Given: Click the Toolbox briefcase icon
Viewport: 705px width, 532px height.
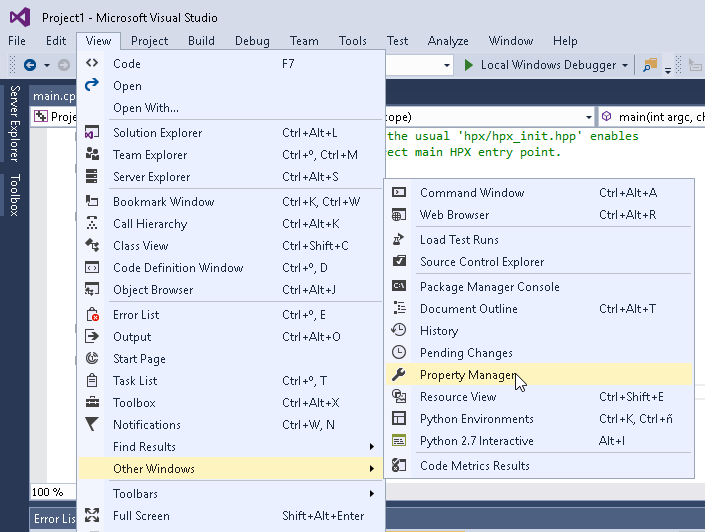Looking at the screenshot, I should [92, 402].
